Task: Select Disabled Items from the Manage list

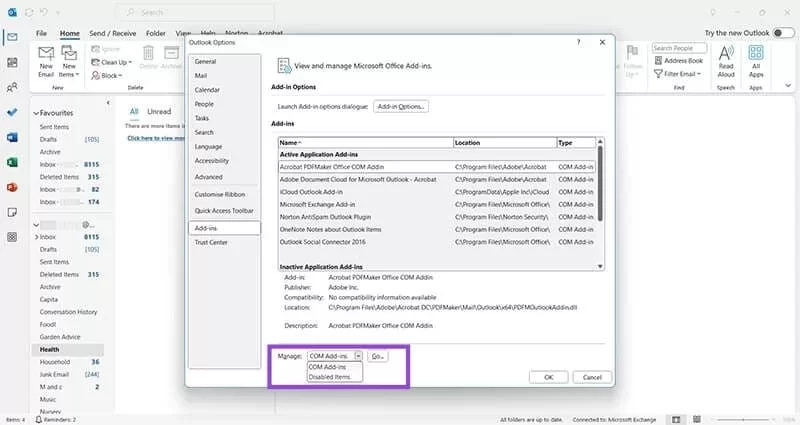Action: (329, 377)
